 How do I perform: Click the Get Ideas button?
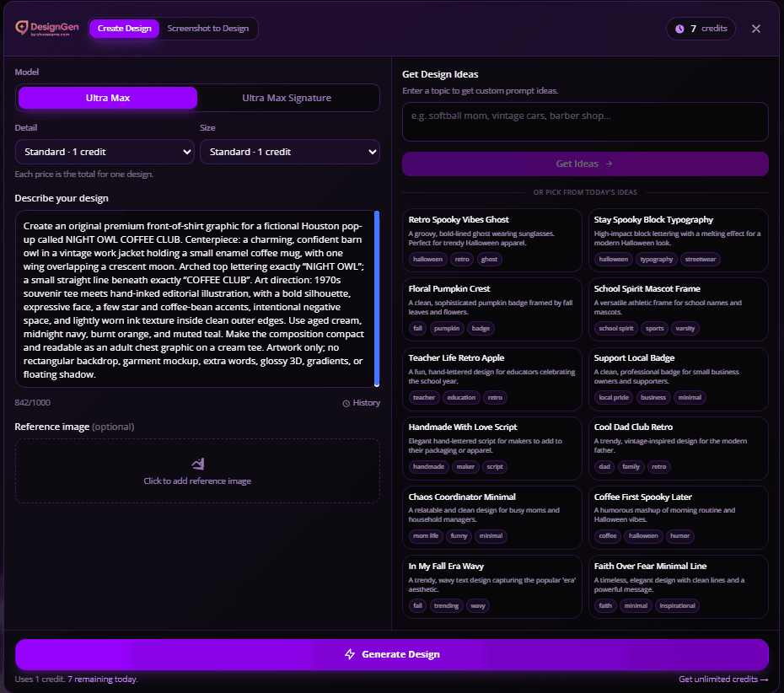(585, 164)
